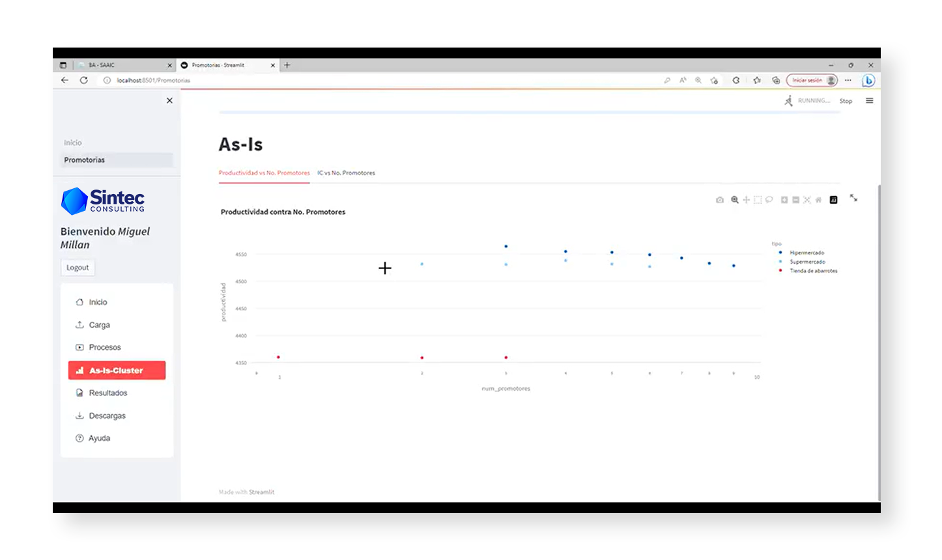The width and height of the screenshot is (942, 560).
Task: Select the chart Pan tool
Action: (746, 200)
